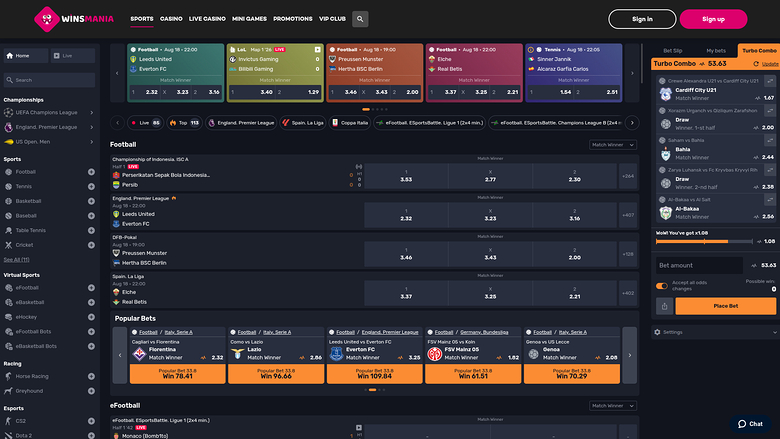Expand UEFA Champions League in Championships
The height and width of the screenshot is (439, 780).
click(91, 114)
